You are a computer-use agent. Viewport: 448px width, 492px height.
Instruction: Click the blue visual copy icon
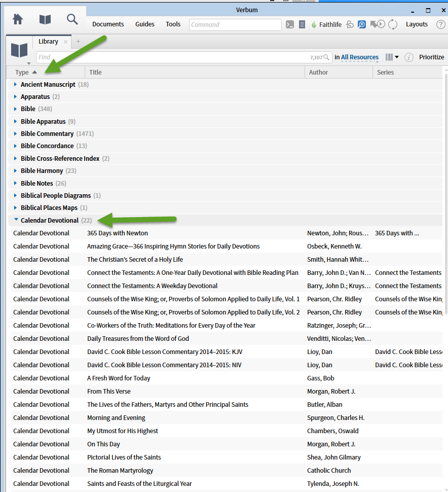point(362,24)
